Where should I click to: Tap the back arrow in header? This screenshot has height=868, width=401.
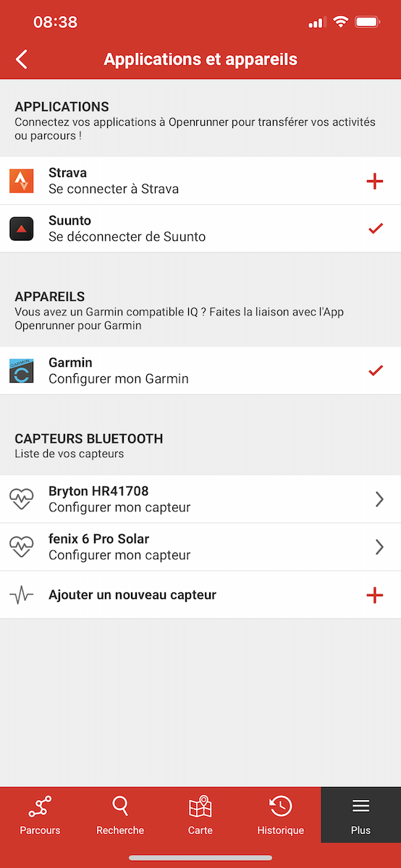[x=22, y=59]
